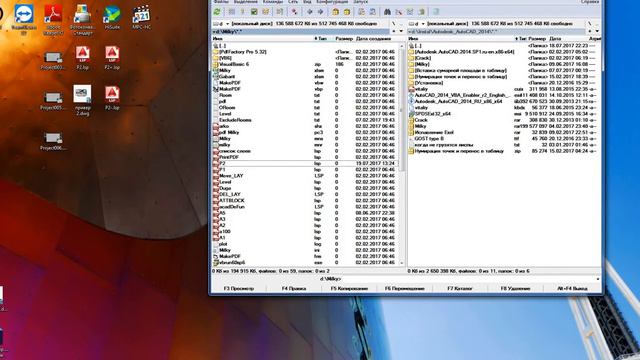This screenshot has width=640, height=360.
Task: Open right panel directory history dropdown arrow
Action: (x=597, y=31)
